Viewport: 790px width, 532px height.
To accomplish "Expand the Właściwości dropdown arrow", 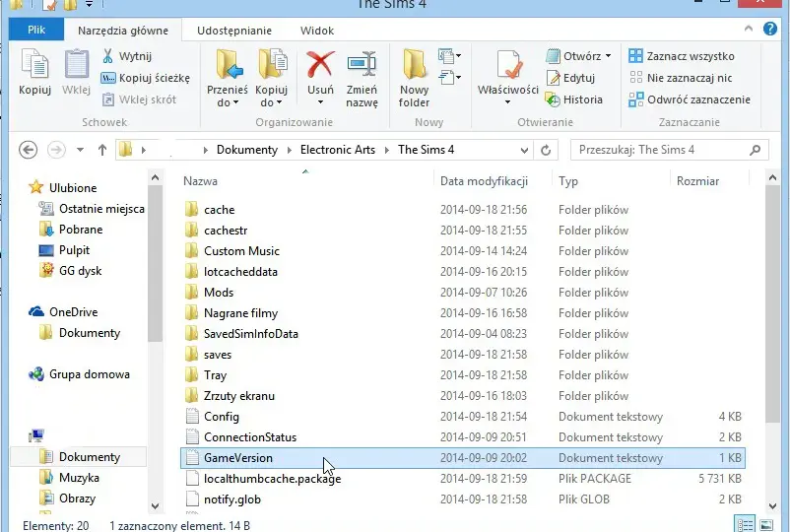I will tap(508, 102).
